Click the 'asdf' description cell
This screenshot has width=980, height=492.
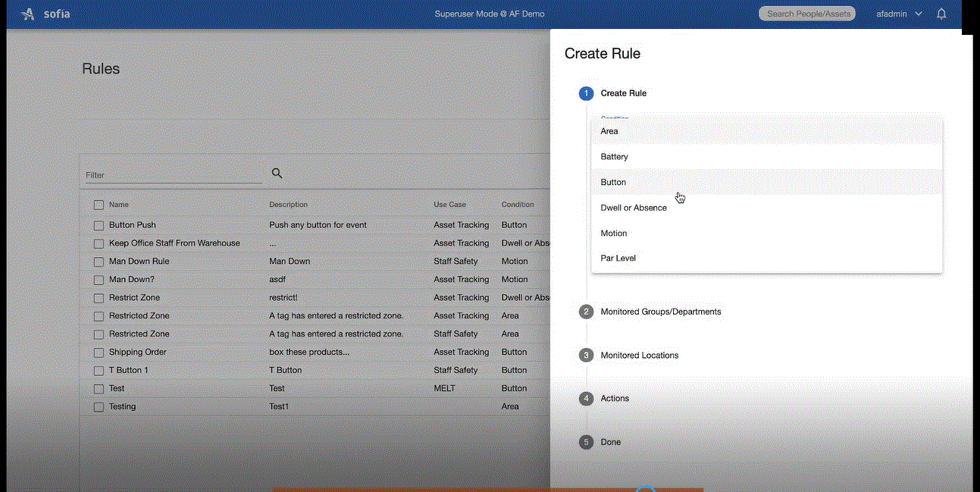[x=277, y=280]
